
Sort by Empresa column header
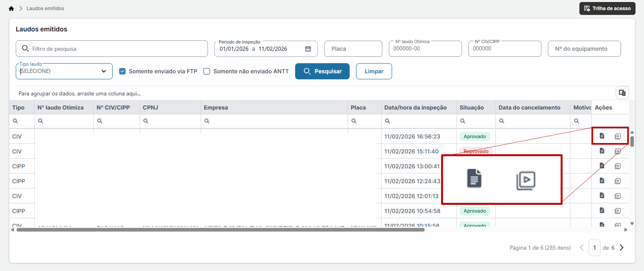click(x=216, y=108)
